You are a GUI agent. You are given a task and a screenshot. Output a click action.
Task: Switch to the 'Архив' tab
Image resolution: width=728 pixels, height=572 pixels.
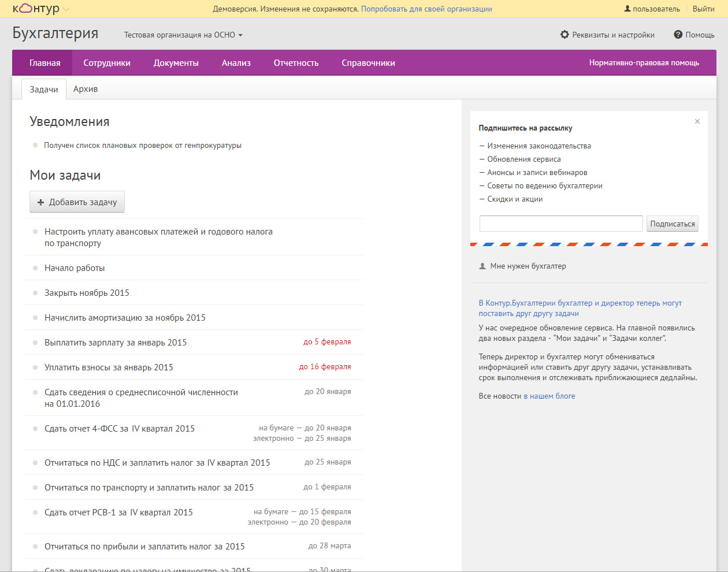(x=86, y=89)
